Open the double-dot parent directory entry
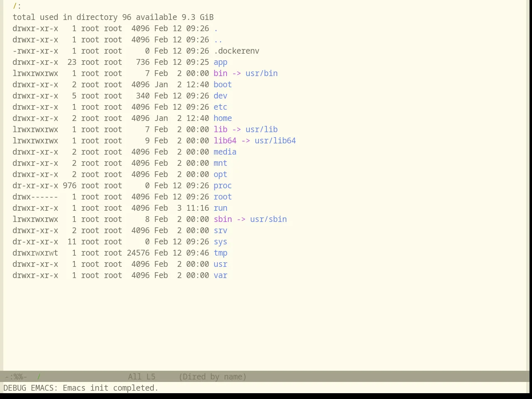The height and width of the screenshot is (399, 532). point(218,40)
